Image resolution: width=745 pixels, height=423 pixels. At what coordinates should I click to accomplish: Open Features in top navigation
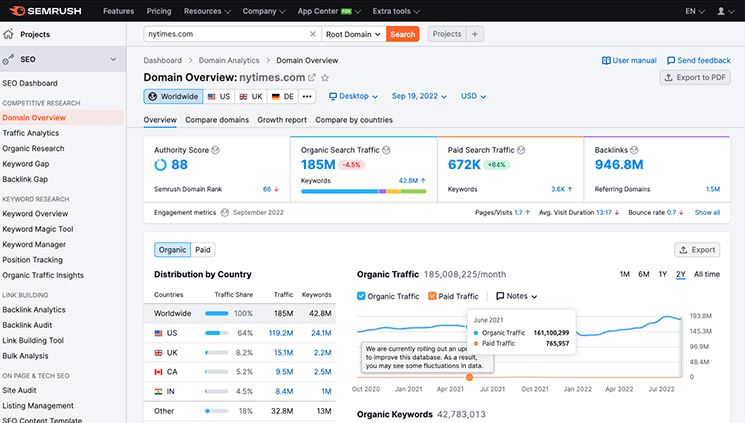[x=118, y=11]
